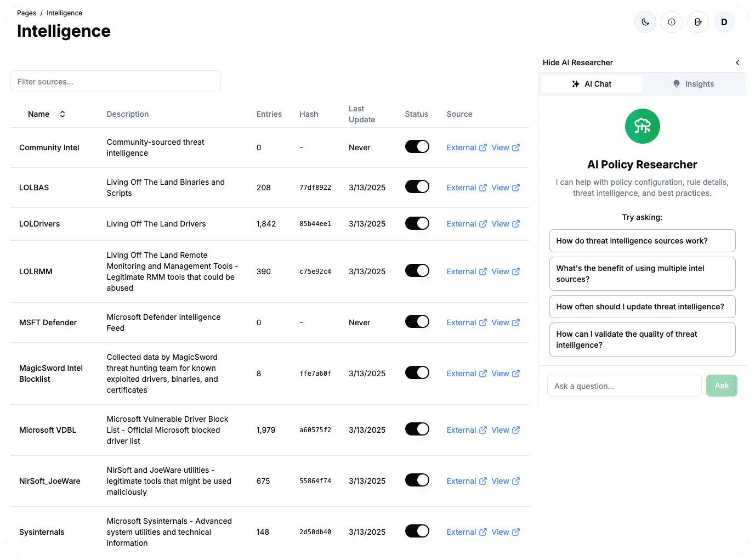Screen dimensions: 755x560
Task: Click the logout icon button
Action: click(698, 22)
